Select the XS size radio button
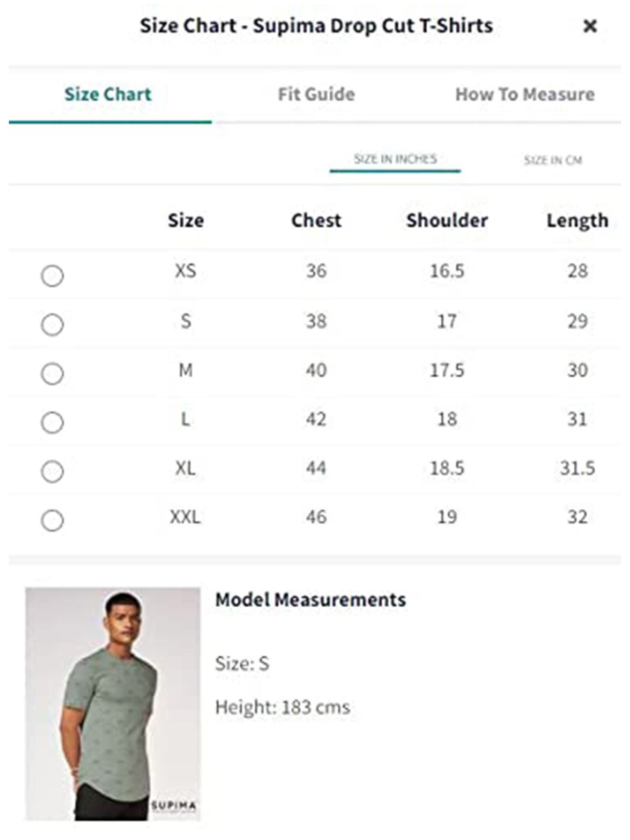 click(x=52, y=276)
